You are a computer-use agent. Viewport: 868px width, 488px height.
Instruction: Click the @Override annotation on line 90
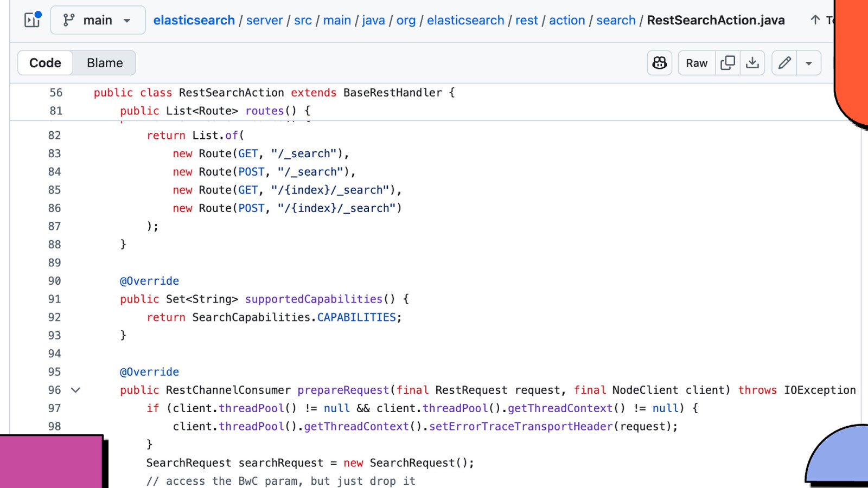(x=149, y=281)
